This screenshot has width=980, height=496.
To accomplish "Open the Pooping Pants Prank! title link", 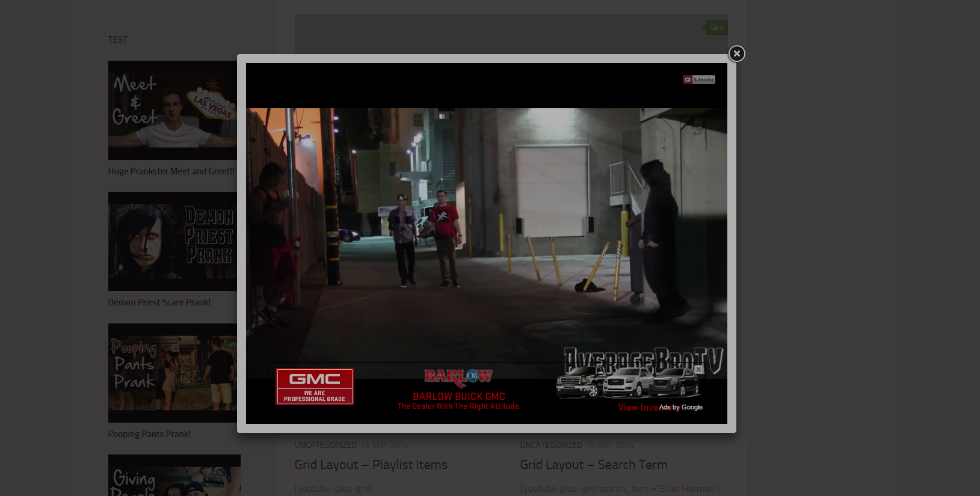I will 149,434.
